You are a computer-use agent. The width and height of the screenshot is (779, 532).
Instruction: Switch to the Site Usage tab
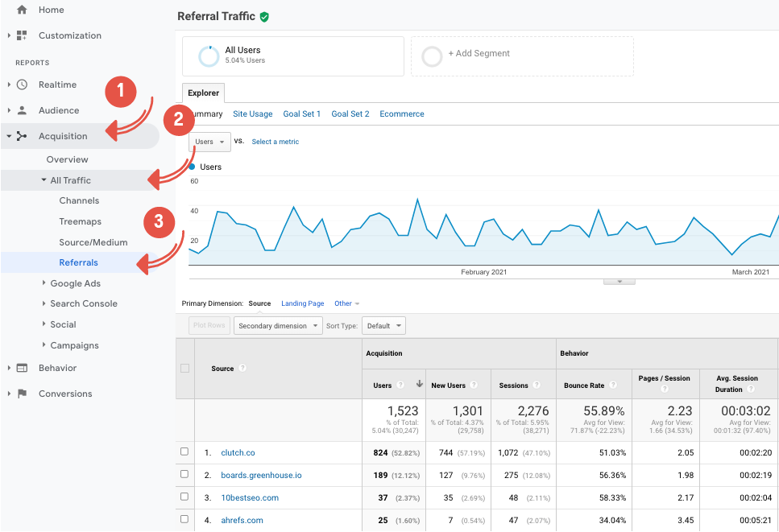pyautogui.click(x=252, y=114)
